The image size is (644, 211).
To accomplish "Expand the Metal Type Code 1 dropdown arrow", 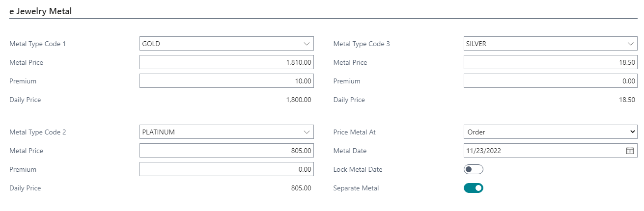I will click(x=307, y=44).
